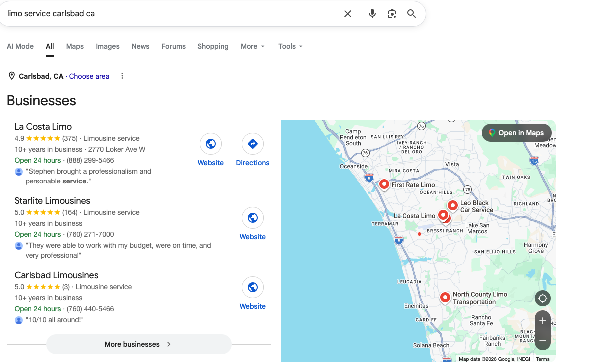Zoom in on the map
This screenshot has width=591, height=364.
pos(543,321)
